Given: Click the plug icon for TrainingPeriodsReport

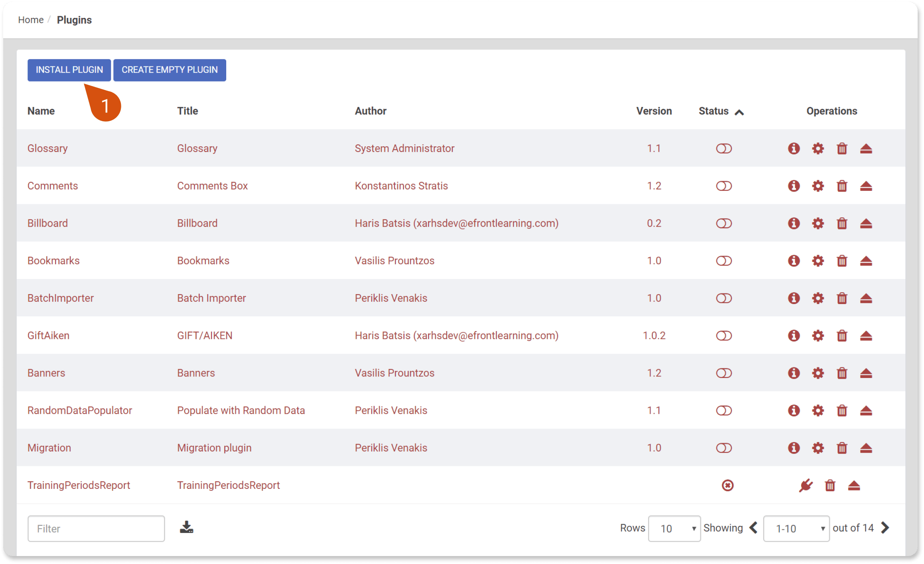Looking at the screenshot, I should click(x=806, y=486).
